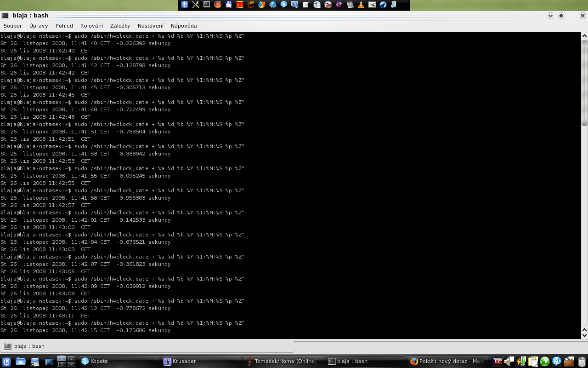This screenshot has height=368, width=588.
Task: Click the green globe network tray icon
Action: (x=545, y=362)
